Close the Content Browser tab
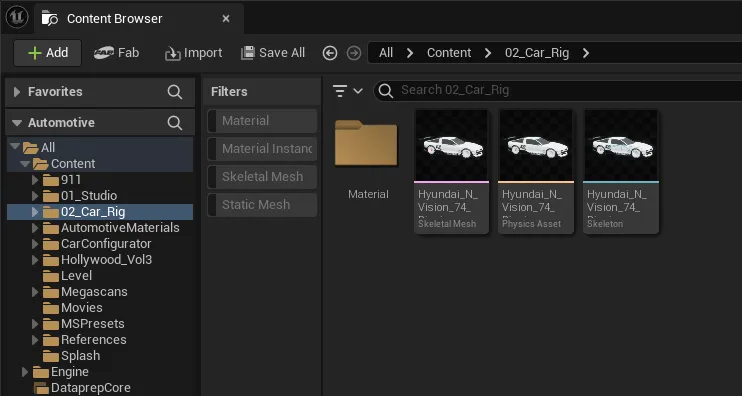Viewport: 742px width, 396px height. point(226,18)
